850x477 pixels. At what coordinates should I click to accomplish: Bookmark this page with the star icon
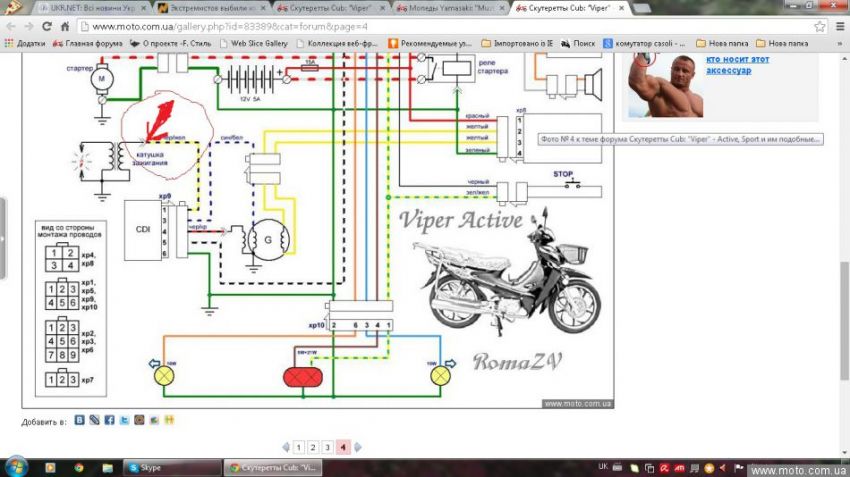820,26
